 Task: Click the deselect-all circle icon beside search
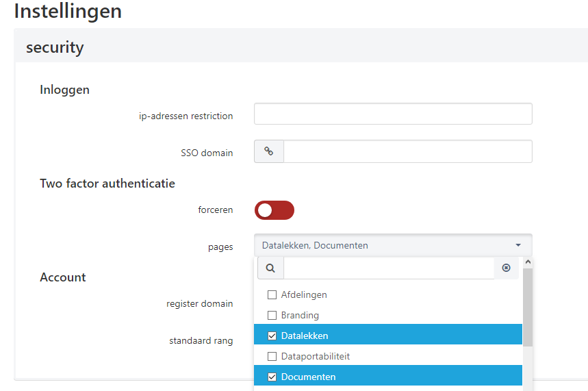507,268
